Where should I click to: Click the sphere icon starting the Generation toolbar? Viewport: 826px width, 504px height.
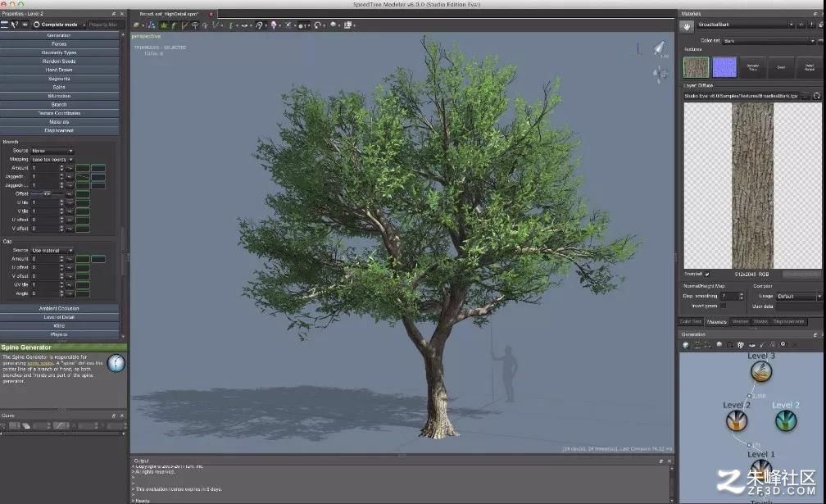[x=686, y=345]
